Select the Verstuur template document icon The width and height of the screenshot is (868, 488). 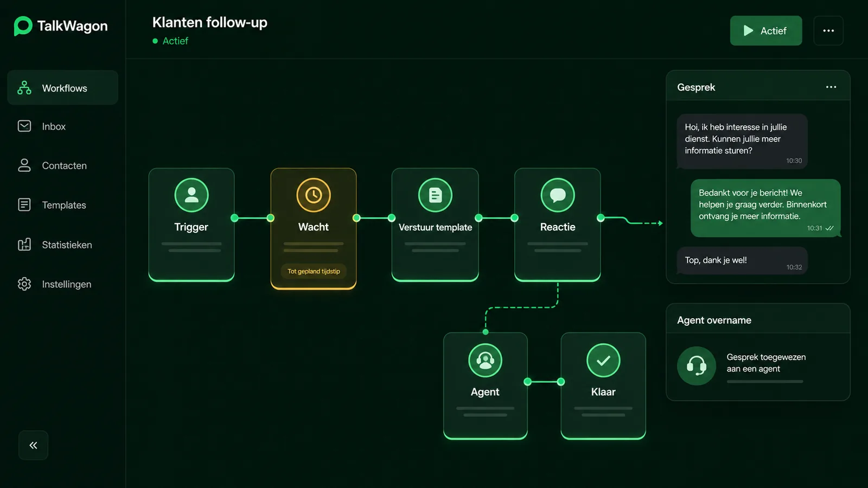tap(435, 195)
